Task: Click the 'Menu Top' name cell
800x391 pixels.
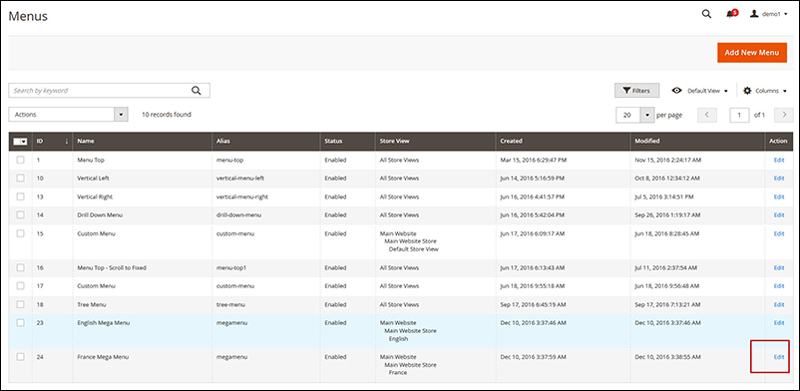Action: point(91,160)
